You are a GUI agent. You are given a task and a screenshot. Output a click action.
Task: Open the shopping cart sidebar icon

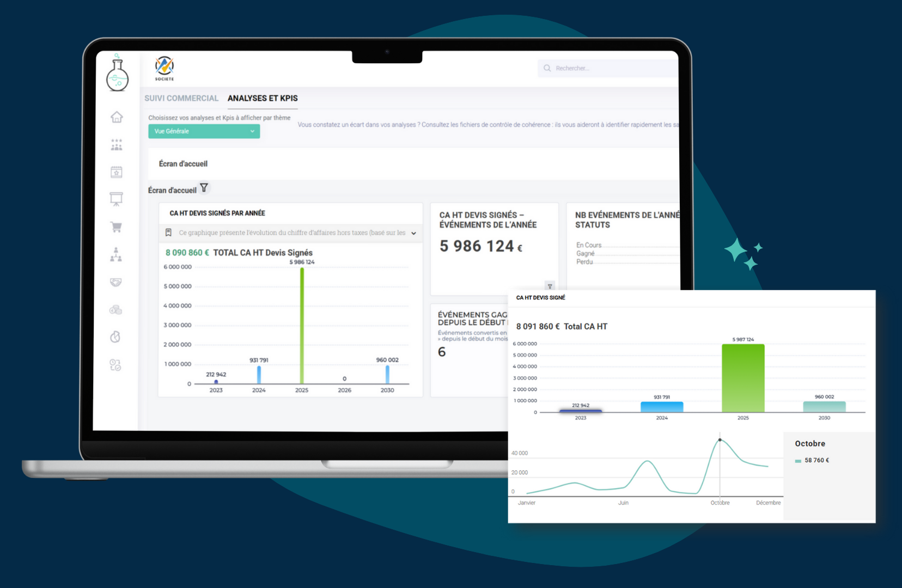pyautogui.click(x=116, y=227)
